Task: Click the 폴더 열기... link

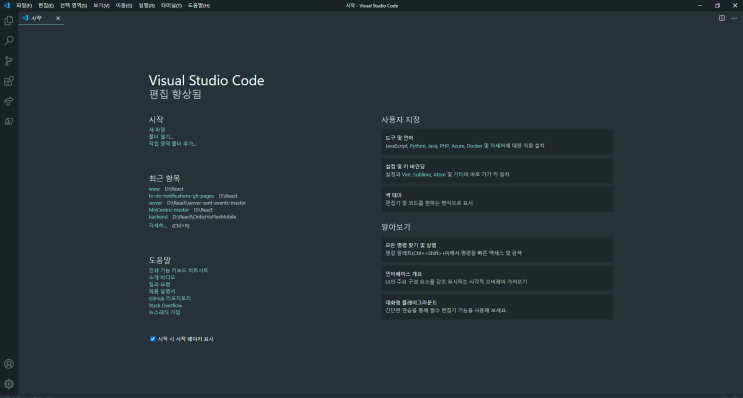Action: [161, 136]
